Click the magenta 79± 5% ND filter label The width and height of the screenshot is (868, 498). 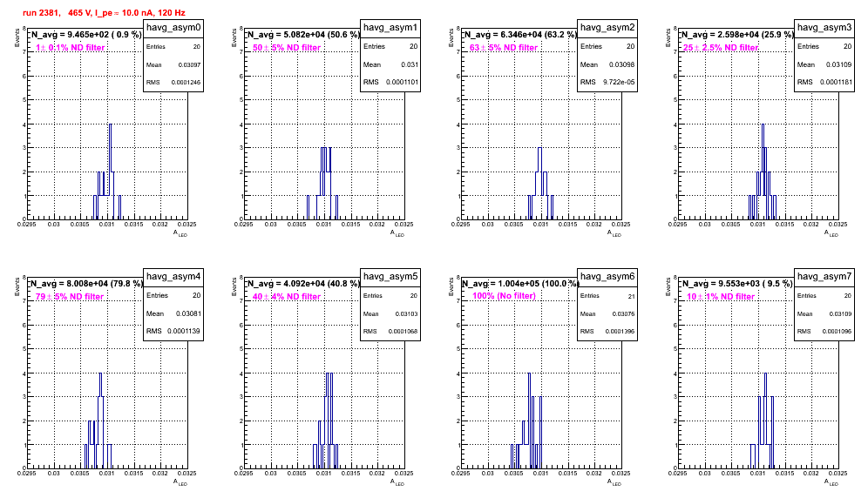pos(70,297)
